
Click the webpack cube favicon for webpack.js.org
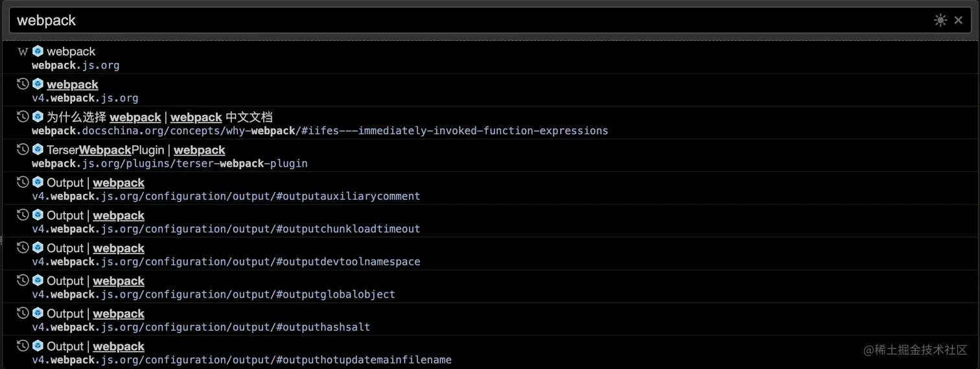click(x=38, y=51)
